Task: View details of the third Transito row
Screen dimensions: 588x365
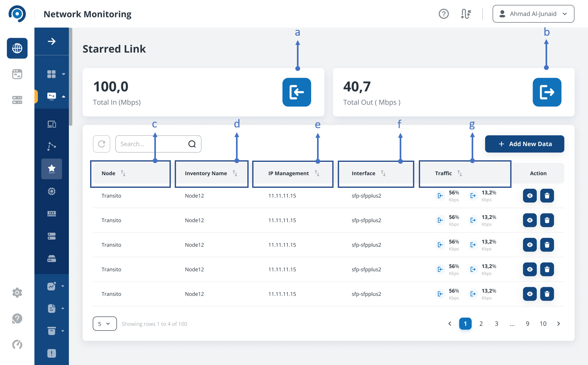Action: (530, 245)
